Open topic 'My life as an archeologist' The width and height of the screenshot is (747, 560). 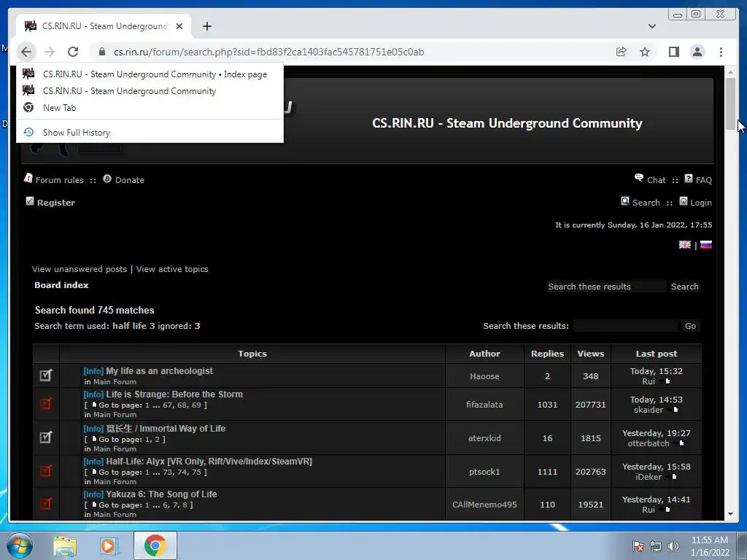pos(159,371)
